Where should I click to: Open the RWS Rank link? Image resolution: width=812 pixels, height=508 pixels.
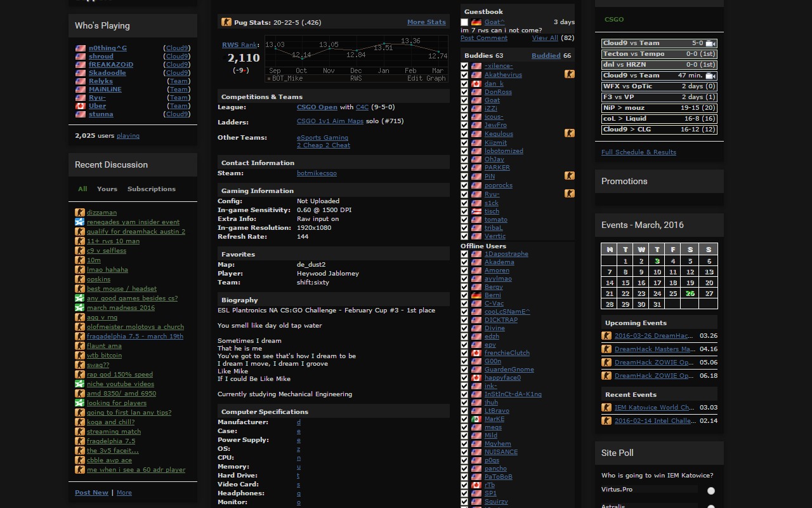[240, 45]
